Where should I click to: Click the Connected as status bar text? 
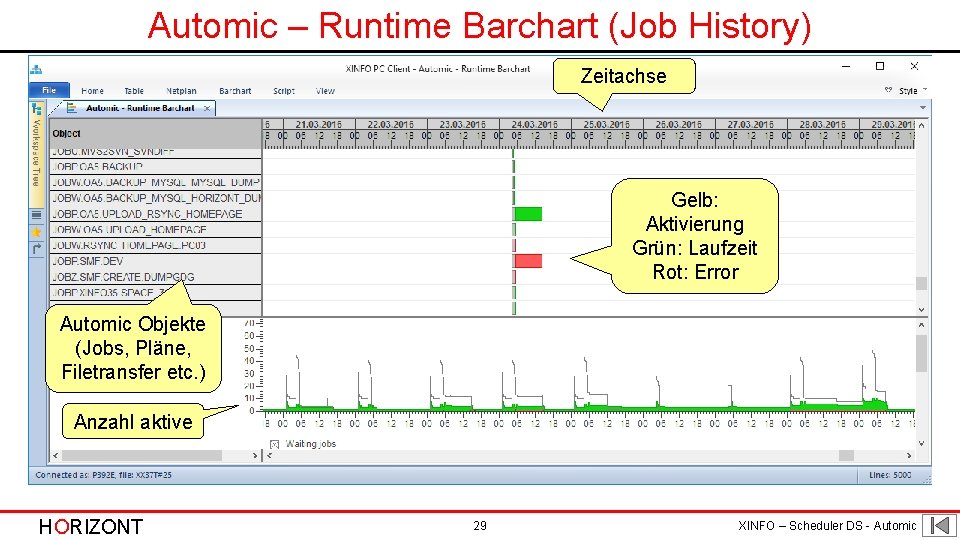click(103, 475)
